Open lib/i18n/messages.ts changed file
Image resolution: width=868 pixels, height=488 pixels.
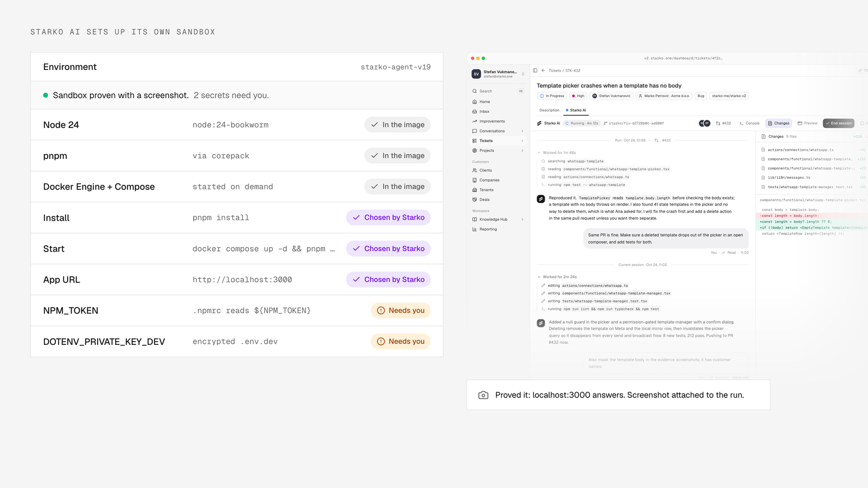click(x=788, y=177)
